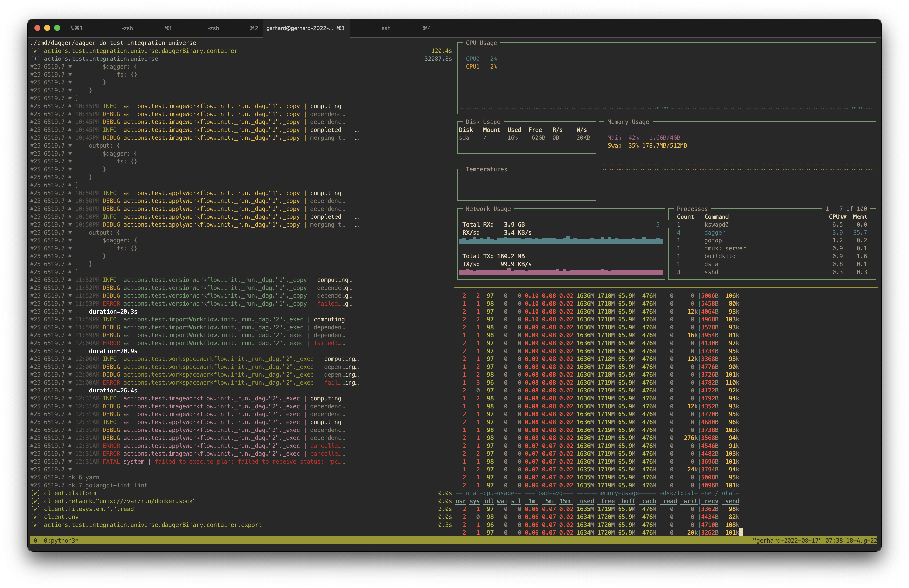The image size is (909, 588).
Task: Click the client.filesystem read line
Action: 241,509
